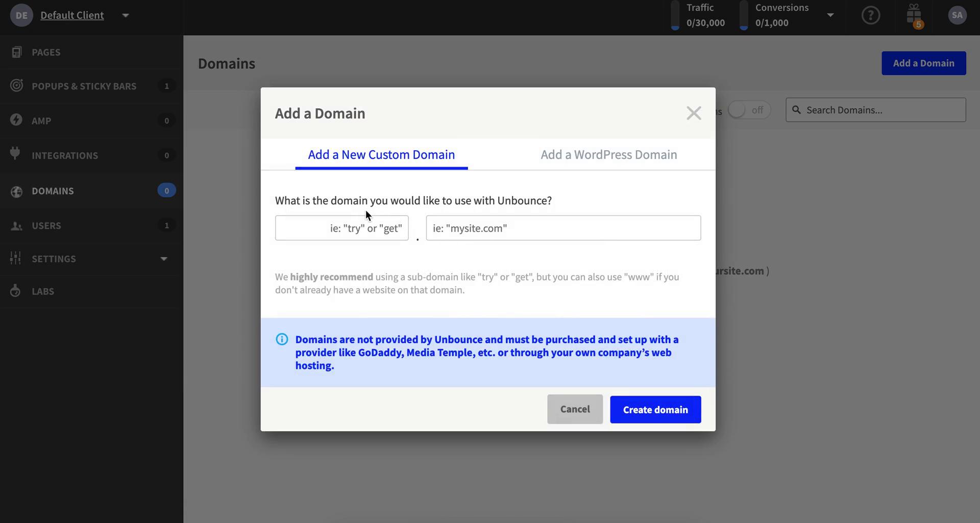
Task: Click the Create domain button
Action: (x=655, y=409)
